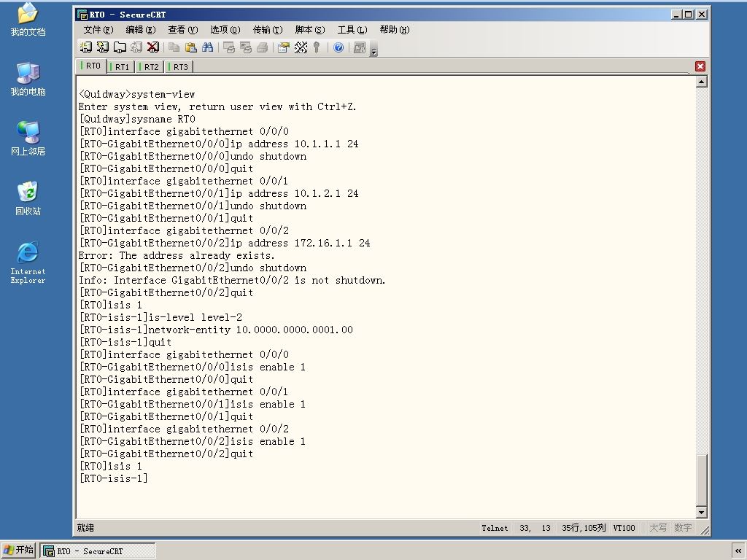Expand the toolbar options arrow
The image size is (747, 560).
click(373, 50)
